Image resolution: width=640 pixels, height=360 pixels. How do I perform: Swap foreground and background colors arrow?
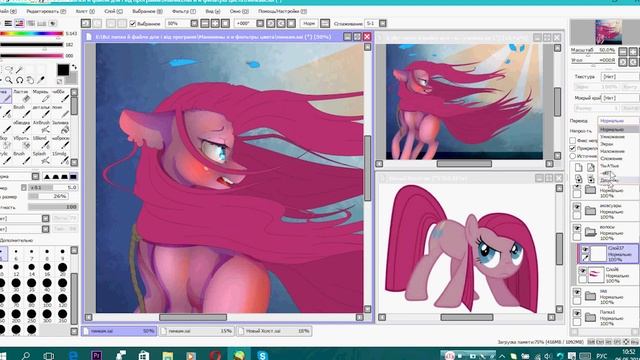(74, 67)
